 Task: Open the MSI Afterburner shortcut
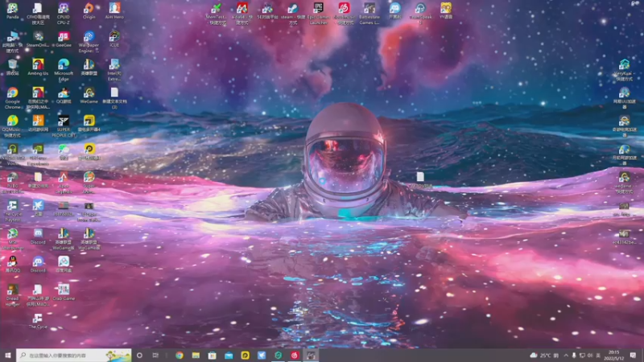12,239
